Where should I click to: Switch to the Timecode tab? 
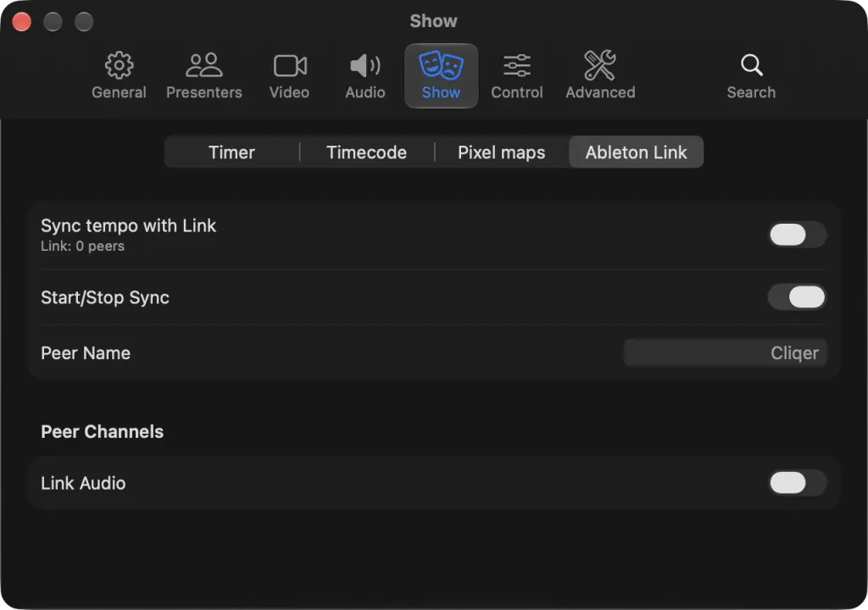pyautogui.click(x=366, y=152)
